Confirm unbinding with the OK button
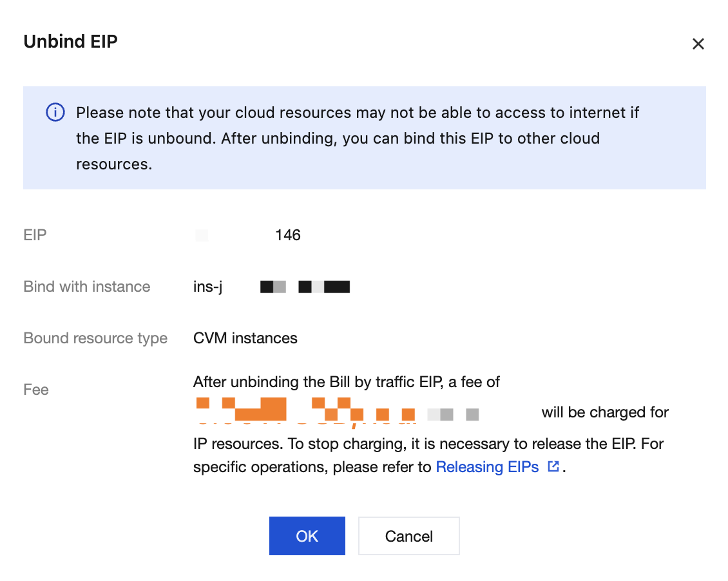The height and width of the screenshot is (581, 728). 307,536
